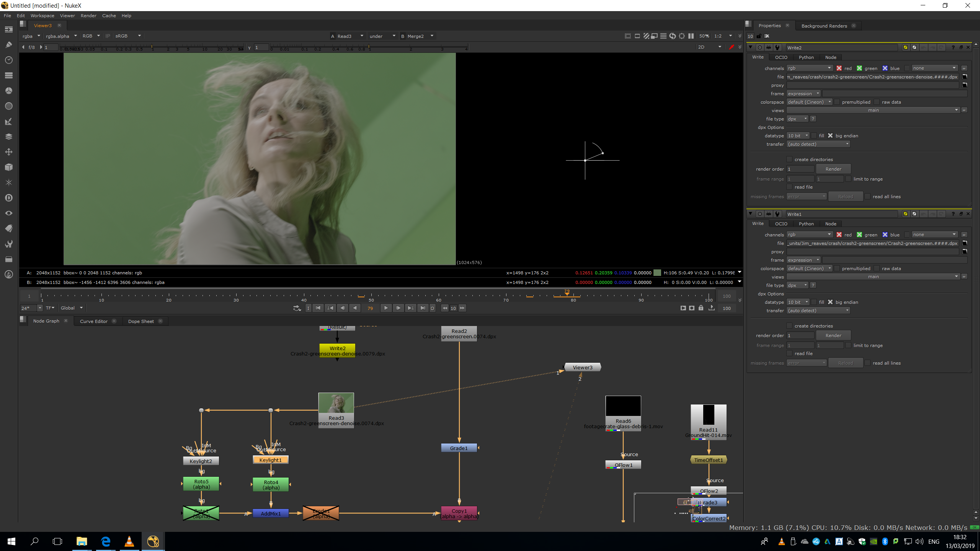Uncheck big endian in Write1
The height and width of the screenshot is (551, 980).
(830, 302)
